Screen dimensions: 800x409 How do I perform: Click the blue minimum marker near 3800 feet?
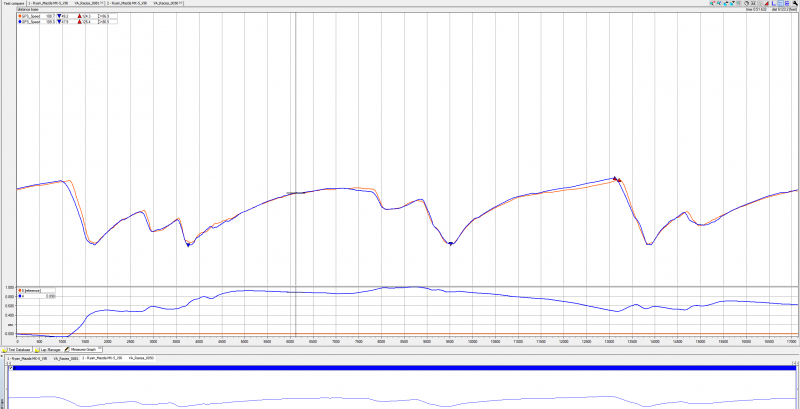188,245
